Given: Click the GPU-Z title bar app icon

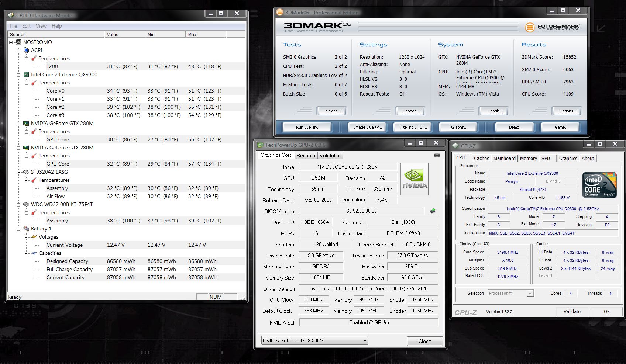Looking at the screenshot, I should click(x=260, y=145).
